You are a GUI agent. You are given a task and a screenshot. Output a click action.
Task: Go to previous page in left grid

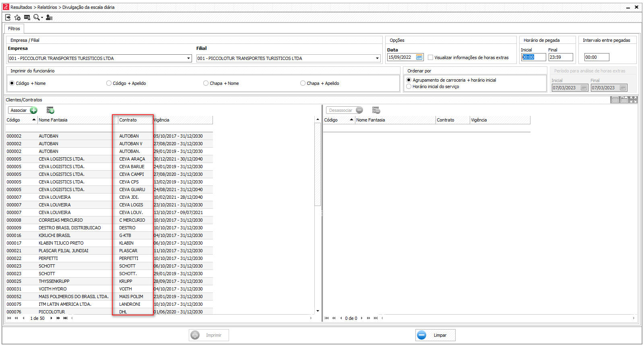point(17,318)
